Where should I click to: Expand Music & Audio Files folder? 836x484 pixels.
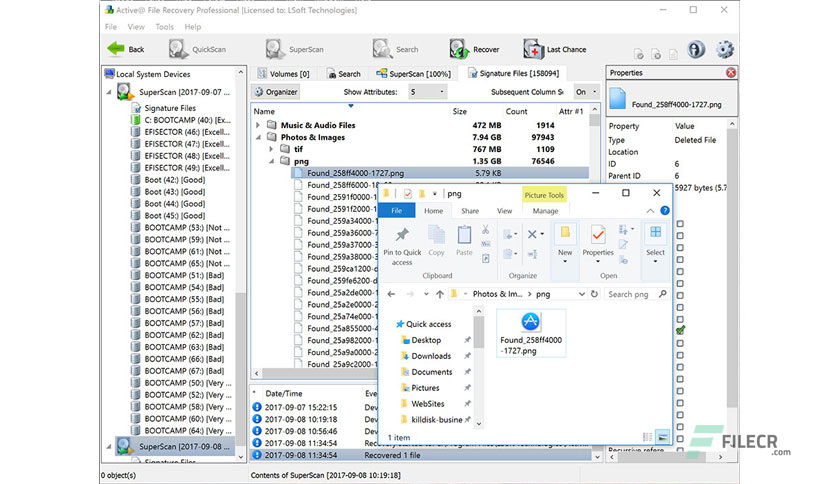pyautogui.click(x=258, y=125)
